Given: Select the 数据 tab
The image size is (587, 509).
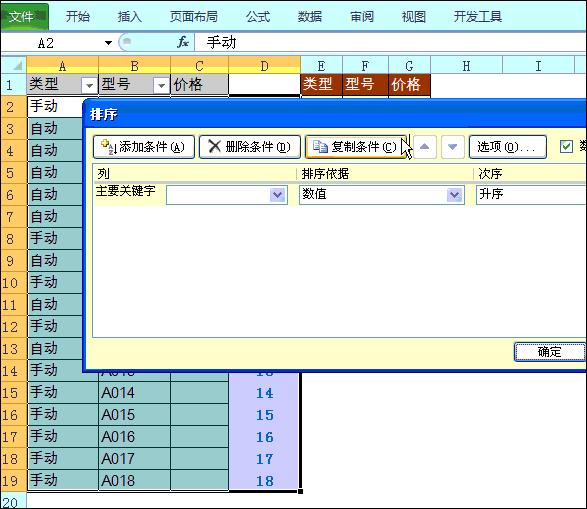Looking at the screenshot, I should [x=310, y=16].
